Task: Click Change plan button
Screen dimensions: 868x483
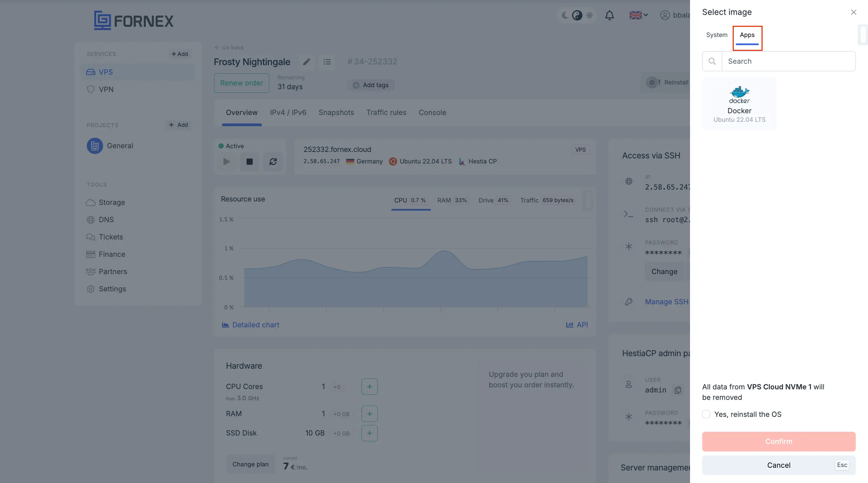Action: pyautogui.click(x=250, y=464)
